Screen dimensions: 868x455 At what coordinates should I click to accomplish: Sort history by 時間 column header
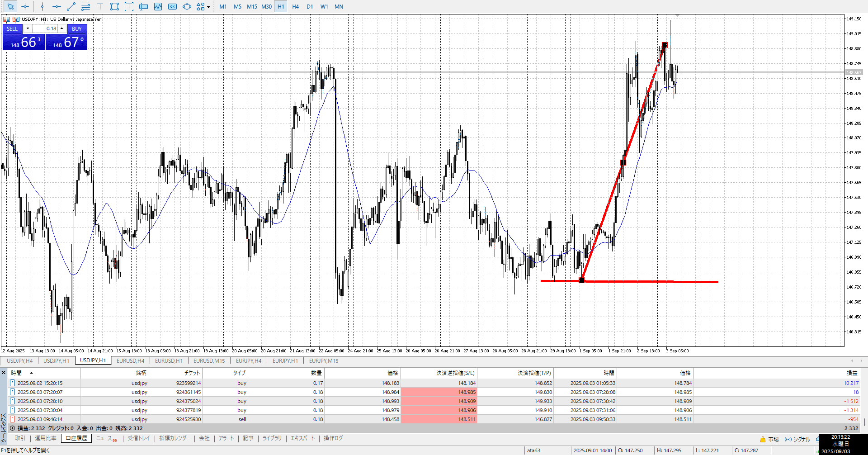tap(17, 373)
